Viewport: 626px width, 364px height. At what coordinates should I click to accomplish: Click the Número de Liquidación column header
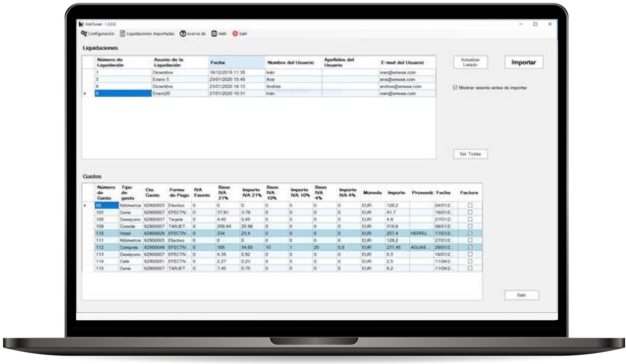click(x=123, y=62)
